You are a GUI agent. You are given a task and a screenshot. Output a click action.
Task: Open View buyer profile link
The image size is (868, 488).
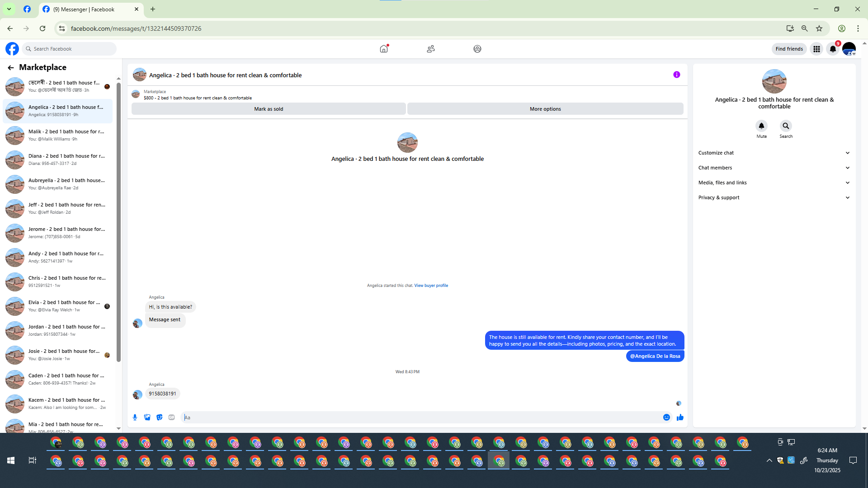point(431,286)
